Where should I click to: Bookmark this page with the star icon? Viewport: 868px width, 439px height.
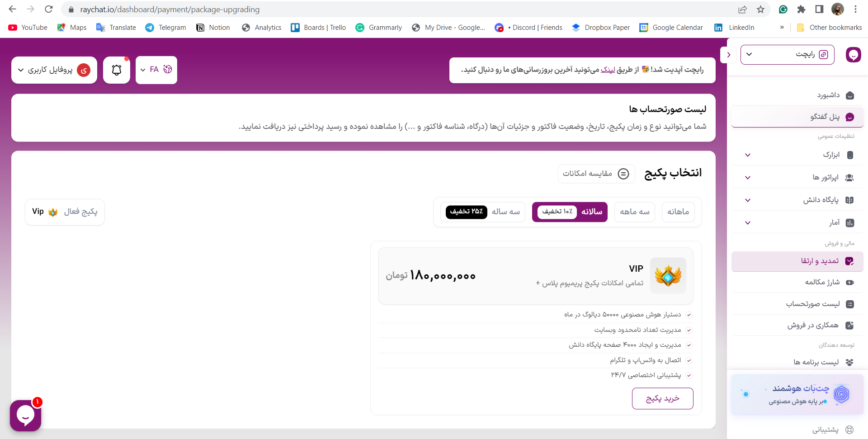[761, 9]
